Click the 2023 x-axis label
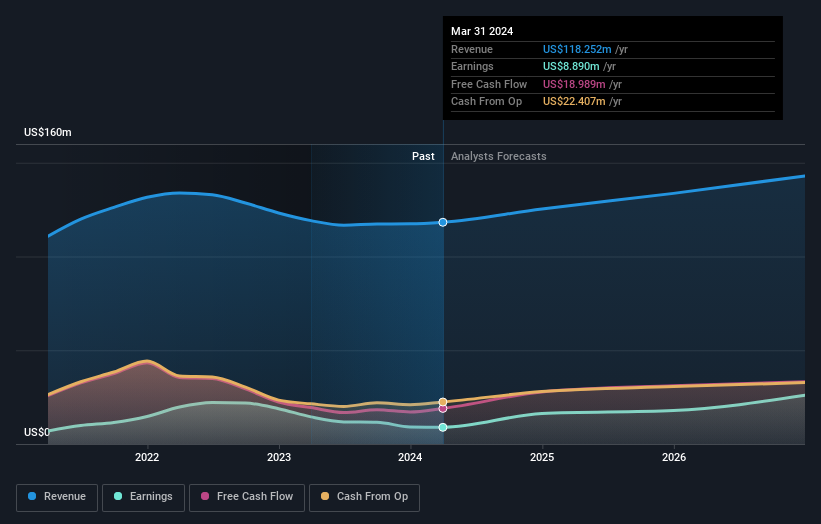This screenshot has width=821, height=524. pos(279,457)
